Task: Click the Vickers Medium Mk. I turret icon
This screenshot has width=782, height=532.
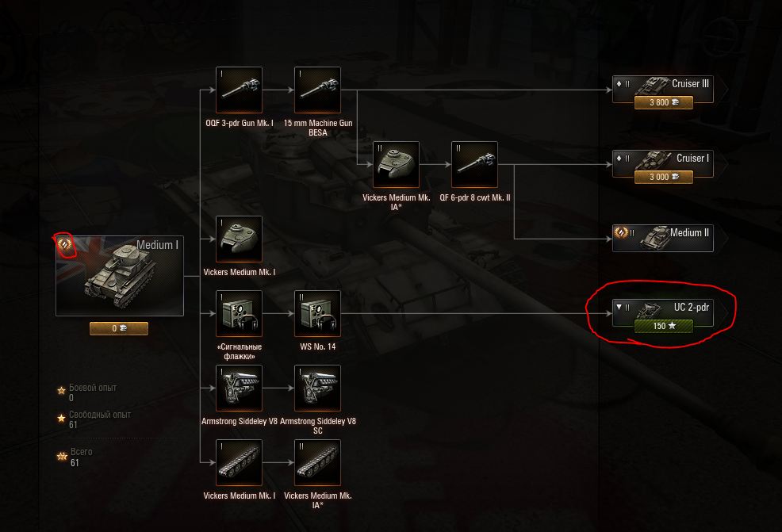Action: pos(239,239)
